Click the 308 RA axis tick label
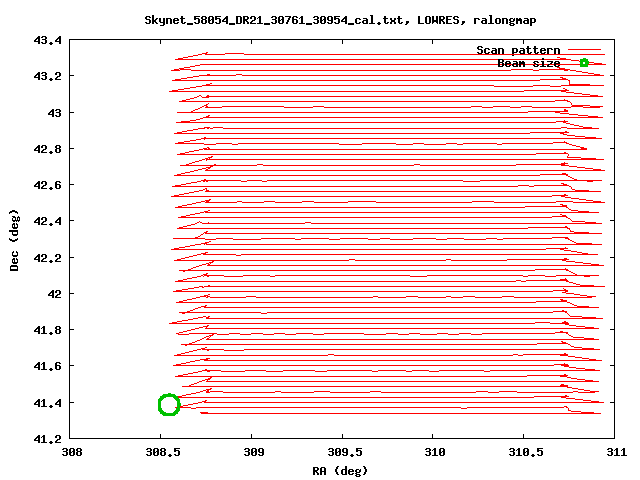 click(72, 452)
